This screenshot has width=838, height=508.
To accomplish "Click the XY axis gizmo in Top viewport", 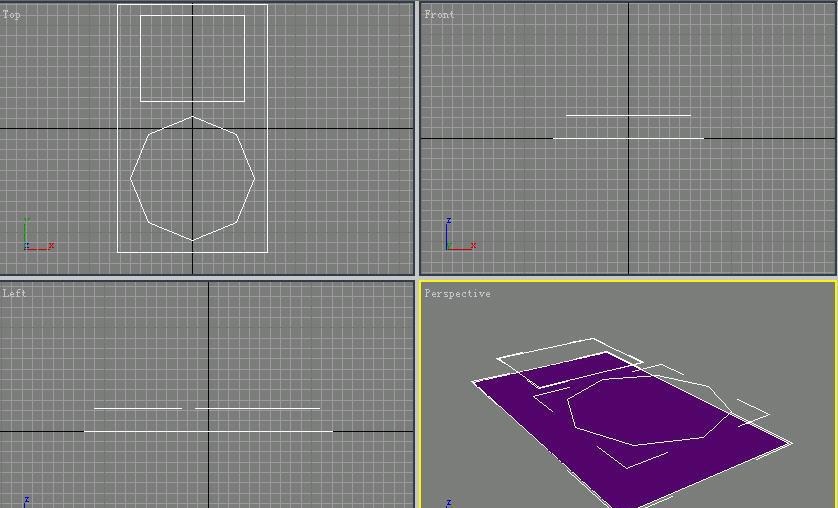I will point(38,235).
